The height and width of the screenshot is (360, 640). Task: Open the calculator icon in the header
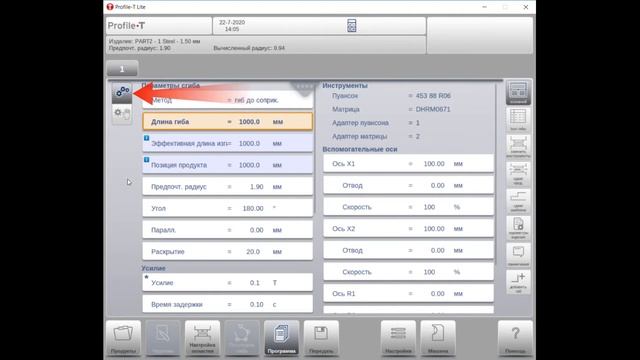point(351,26)
